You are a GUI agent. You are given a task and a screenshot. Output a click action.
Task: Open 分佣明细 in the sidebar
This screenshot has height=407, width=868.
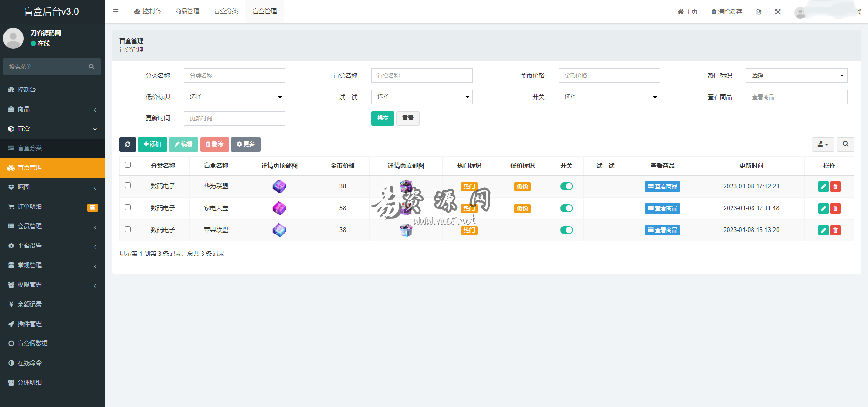(x=53, y=382)
